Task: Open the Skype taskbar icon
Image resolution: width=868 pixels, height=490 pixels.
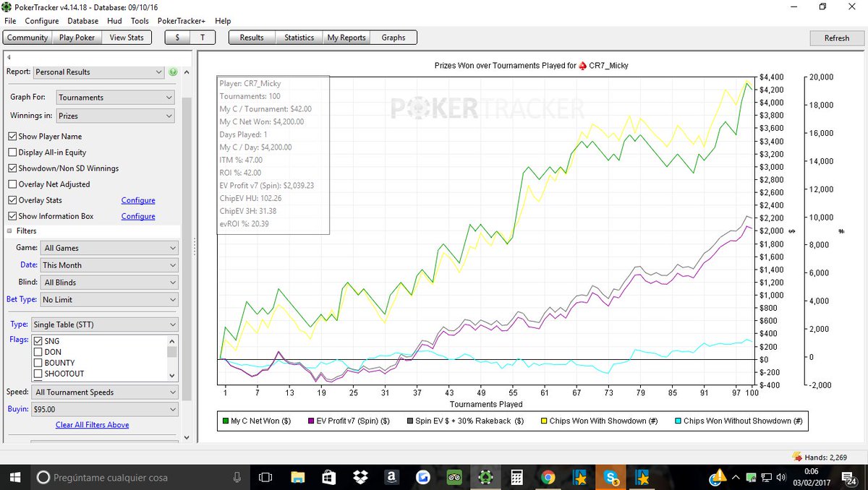Action: [610, 477]
